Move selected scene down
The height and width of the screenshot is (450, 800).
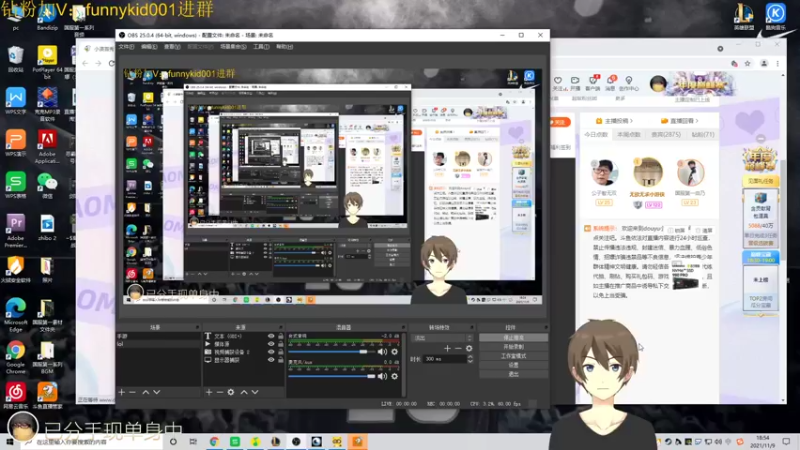point(157,392)
